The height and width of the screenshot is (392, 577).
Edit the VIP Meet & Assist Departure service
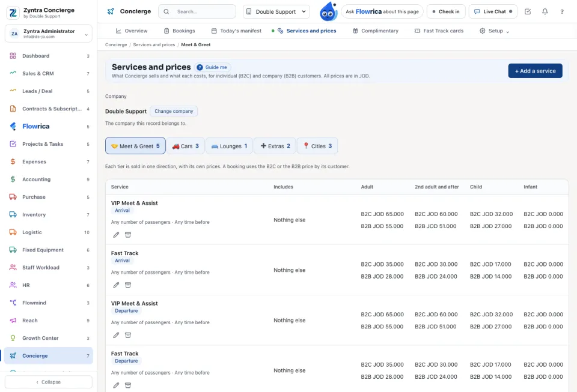[116, 335]
